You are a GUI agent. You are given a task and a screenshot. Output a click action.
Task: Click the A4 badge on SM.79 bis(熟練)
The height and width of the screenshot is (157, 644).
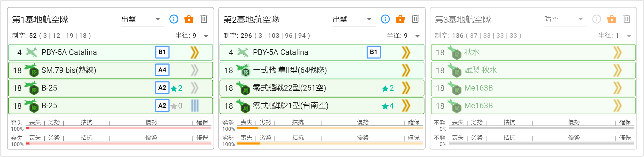[x=162, y=70]
